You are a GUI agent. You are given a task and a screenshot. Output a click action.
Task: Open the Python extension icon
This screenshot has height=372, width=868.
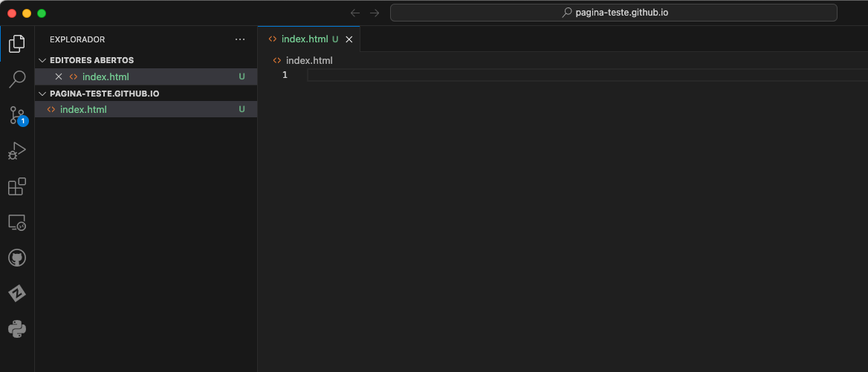(16, 329)
